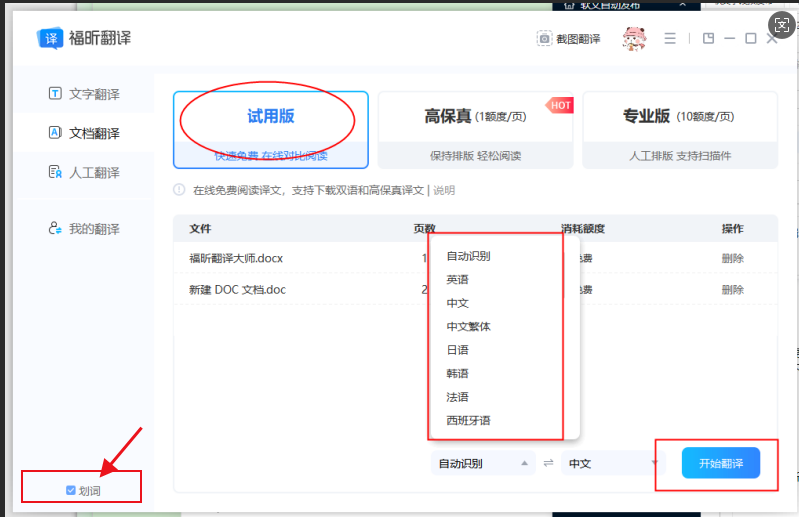This screenshot has width=799, height=517.
Task: Click the 文档翻译 sidebar icon
Action: [55, 132]
